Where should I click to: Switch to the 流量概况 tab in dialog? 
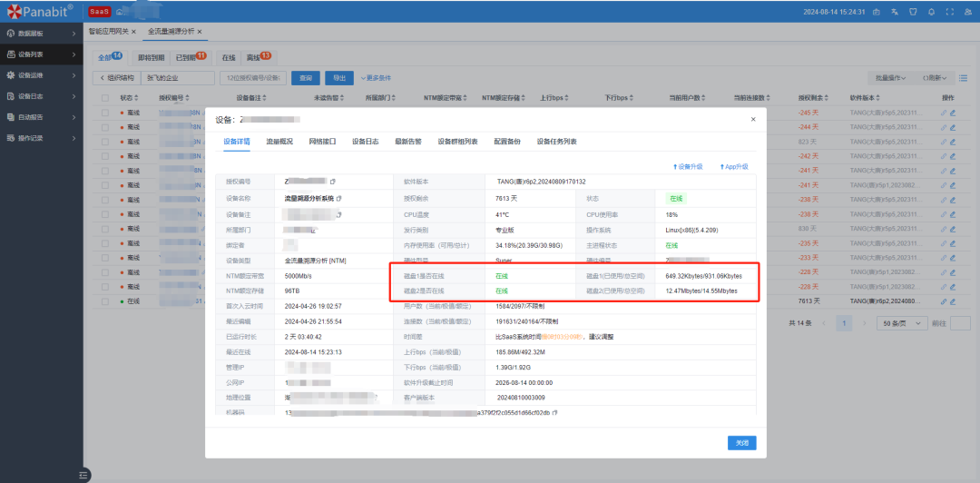[279, 142]
